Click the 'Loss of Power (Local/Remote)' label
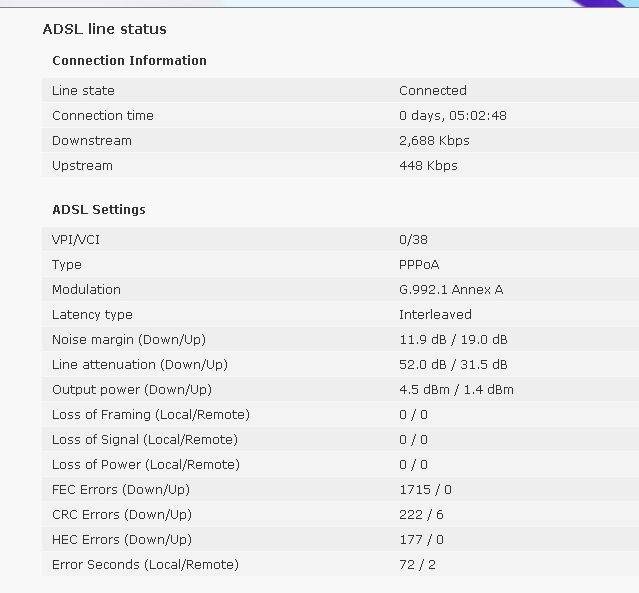 coord(146,465)
